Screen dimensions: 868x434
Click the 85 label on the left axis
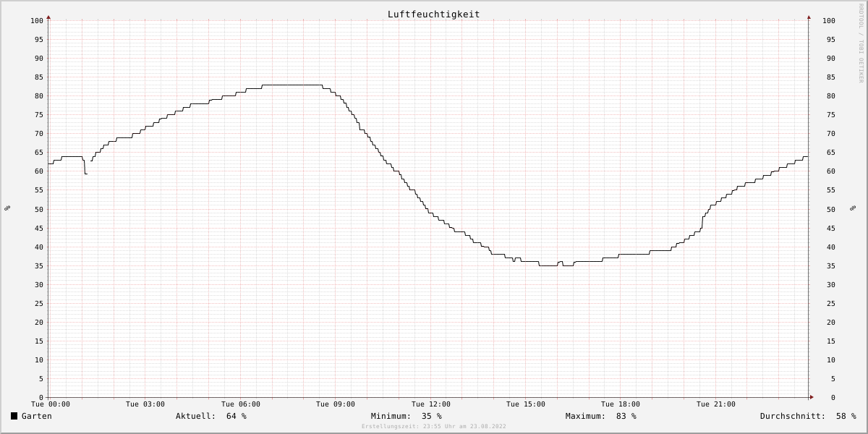click(39, 77)
